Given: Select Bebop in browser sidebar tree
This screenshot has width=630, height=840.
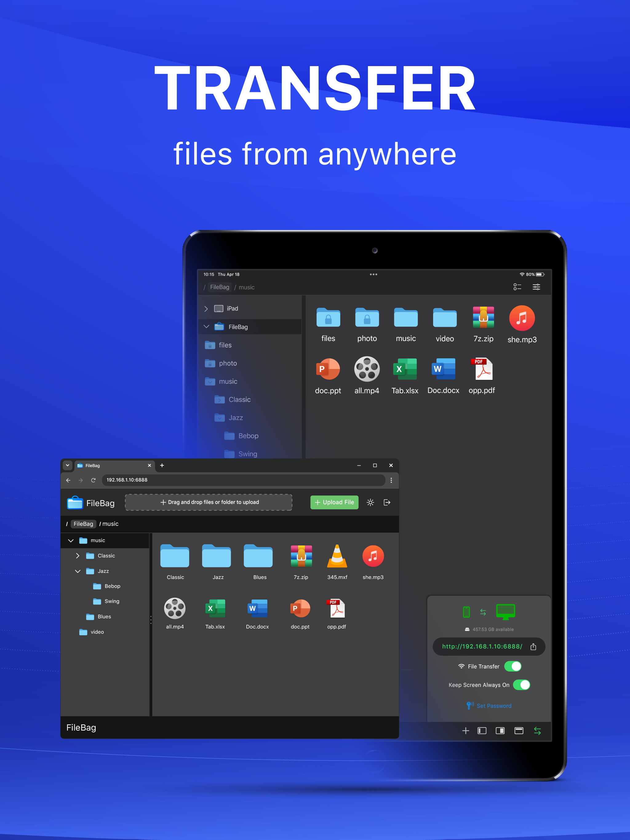Looking at the screenshot, I should (x=107, y=586).
